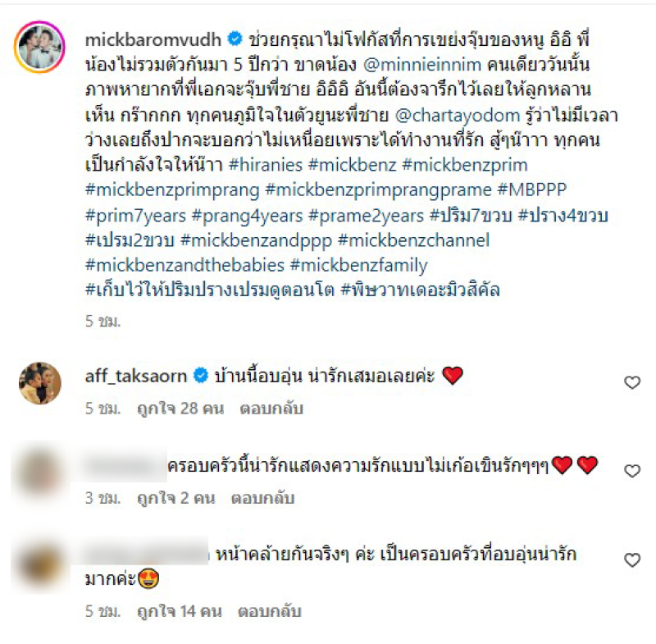The width and height of the screenshot is (656, 644).
Task: Like the comment with two red hearts
Action: pyautogui.click(x=631, y=471)
